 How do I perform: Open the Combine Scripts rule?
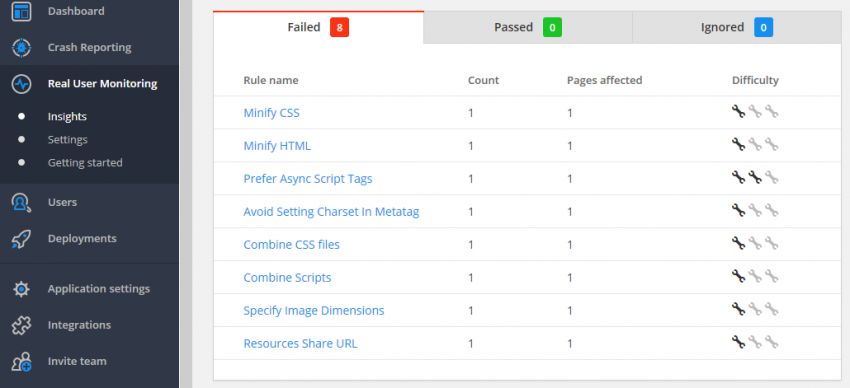pyautogui.click(x=287, y=277)
